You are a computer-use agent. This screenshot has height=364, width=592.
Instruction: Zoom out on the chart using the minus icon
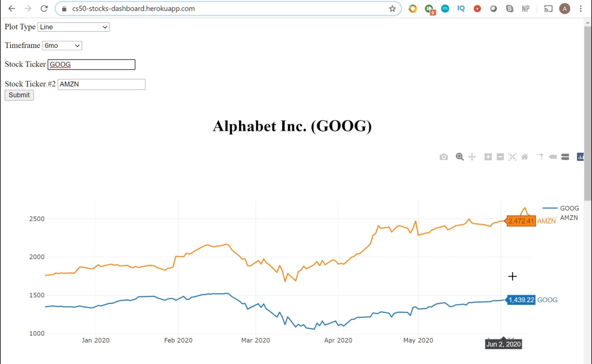[500, 157]
